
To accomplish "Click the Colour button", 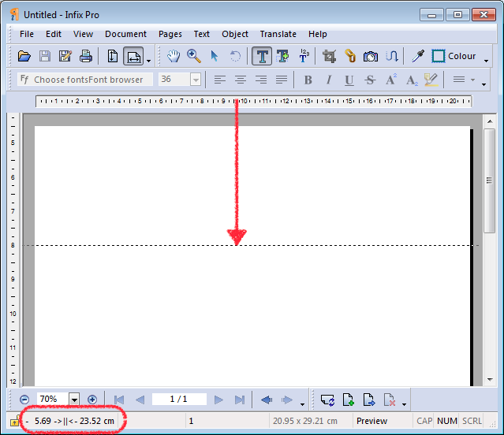I will [454, 56].
